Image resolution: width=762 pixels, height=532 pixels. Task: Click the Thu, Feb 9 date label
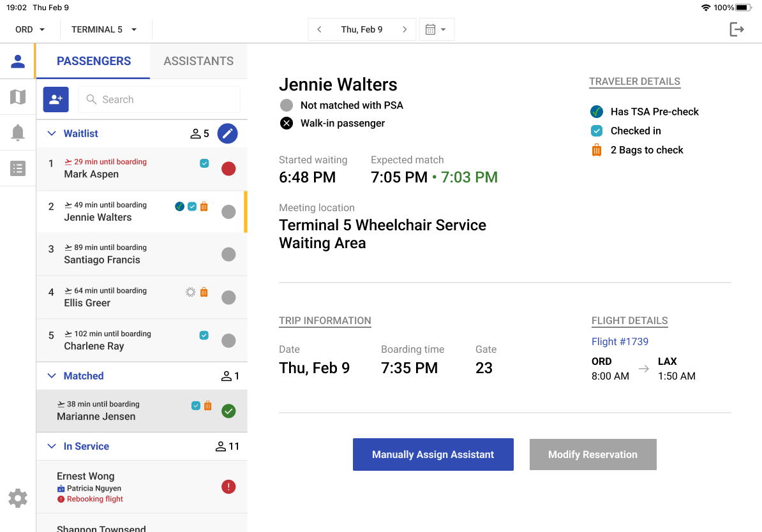[362, 29]
